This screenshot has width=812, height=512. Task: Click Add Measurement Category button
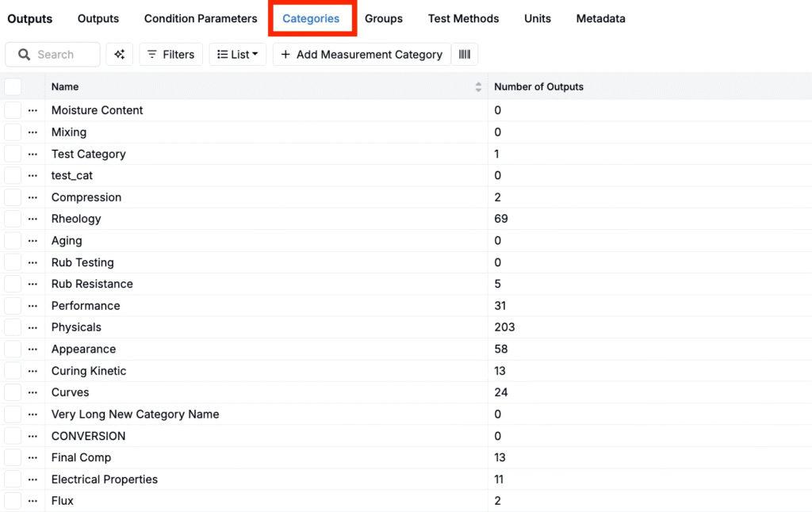click(x=362, y=55)
